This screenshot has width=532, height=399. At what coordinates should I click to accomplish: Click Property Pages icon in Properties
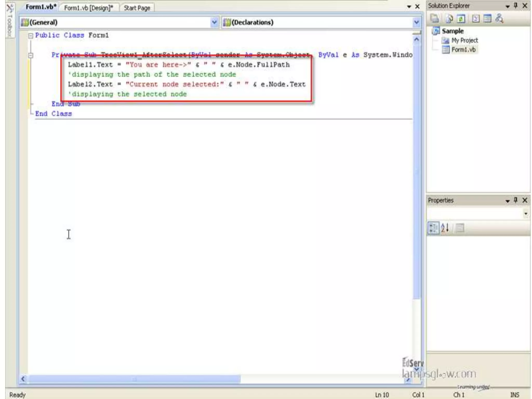(x=460, y=228)
